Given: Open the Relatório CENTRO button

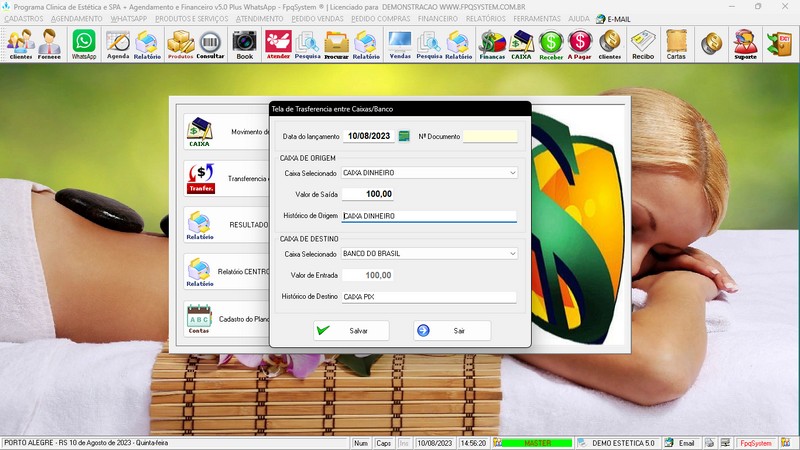Looking at the screenshot, I should pyautogui.click(x=227, y=272).
